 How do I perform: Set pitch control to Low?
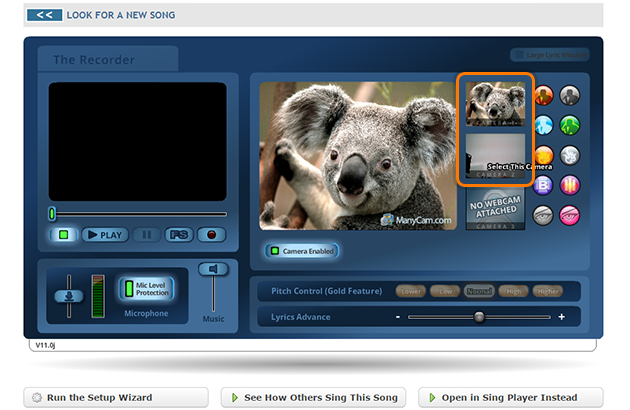click(x=445, y=291)
